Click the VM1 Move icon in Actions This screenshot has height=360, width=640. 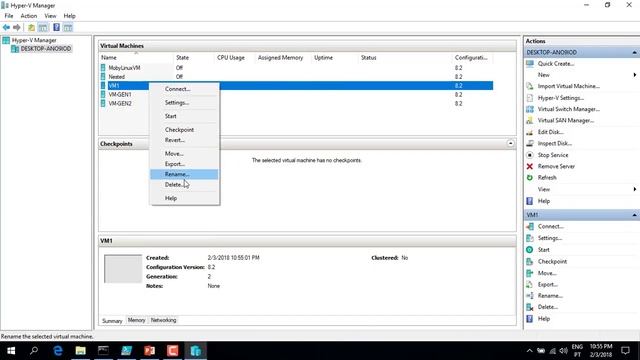(530, 273)
